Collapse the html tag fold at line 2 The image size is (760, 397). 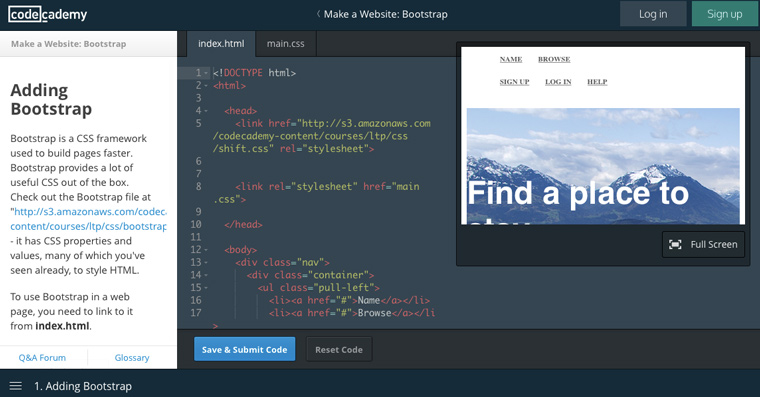pyautogui.click(x=206, y=85)
